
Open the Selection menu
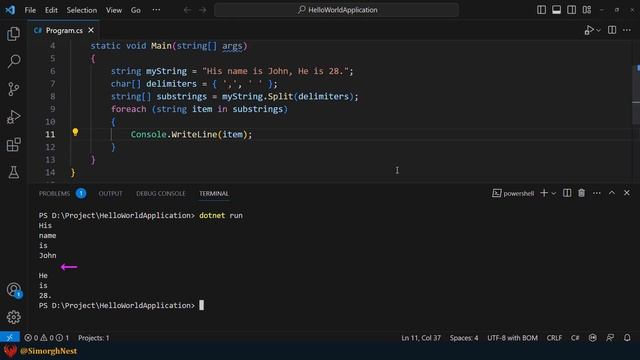coord(82,10)
